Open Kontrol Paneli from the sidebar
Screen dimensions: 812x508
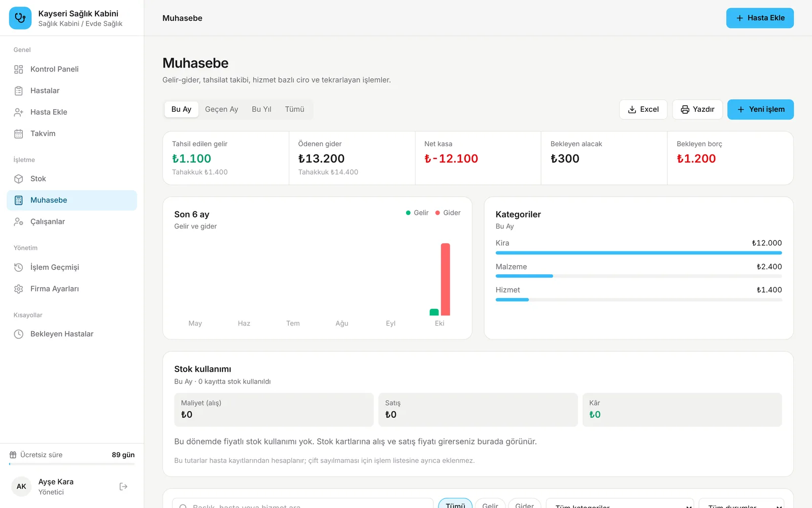tap(72, 69)
